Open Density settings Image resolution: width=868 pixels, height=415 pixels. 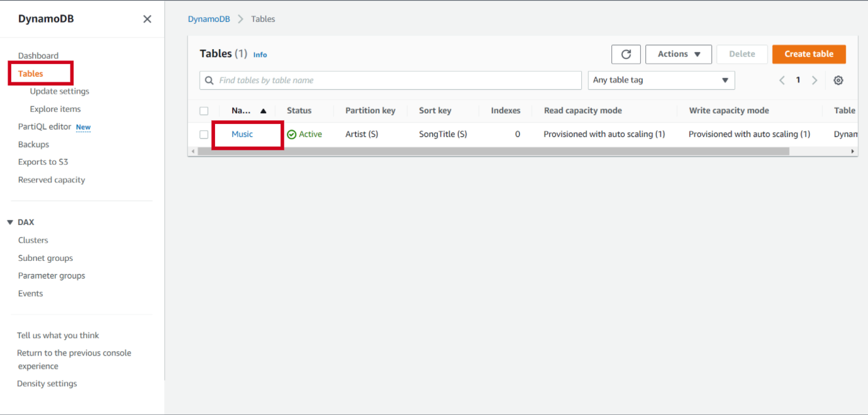47,384
